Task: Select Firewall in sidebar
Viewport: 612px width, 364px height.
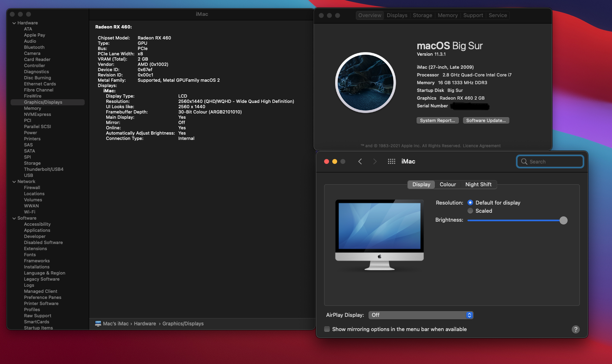Action: [32, 188]
